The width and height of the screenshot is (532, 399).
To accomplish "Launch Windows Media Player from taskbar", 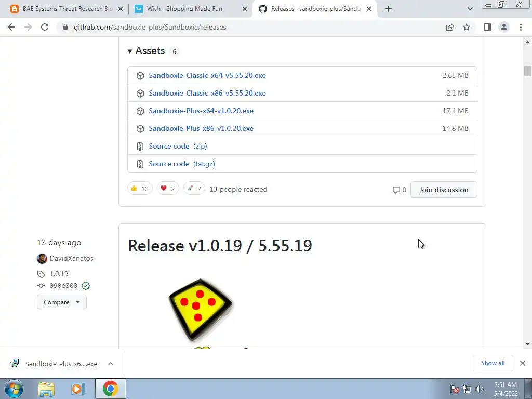I will click(x=77, y=389).
